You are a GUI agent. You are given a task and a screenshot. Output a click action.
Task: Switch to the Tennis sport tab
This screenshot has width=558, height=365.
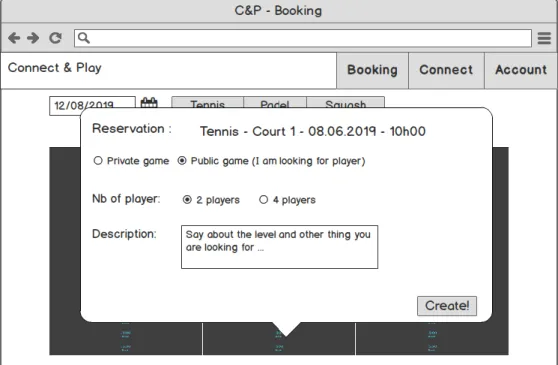pyautogui.click(x=207, y=102)
